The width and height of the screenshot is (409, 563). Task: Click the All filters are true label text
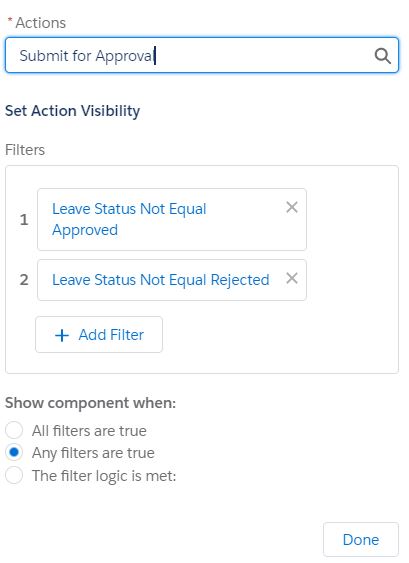pyautogui.click(x=89, y=431)
